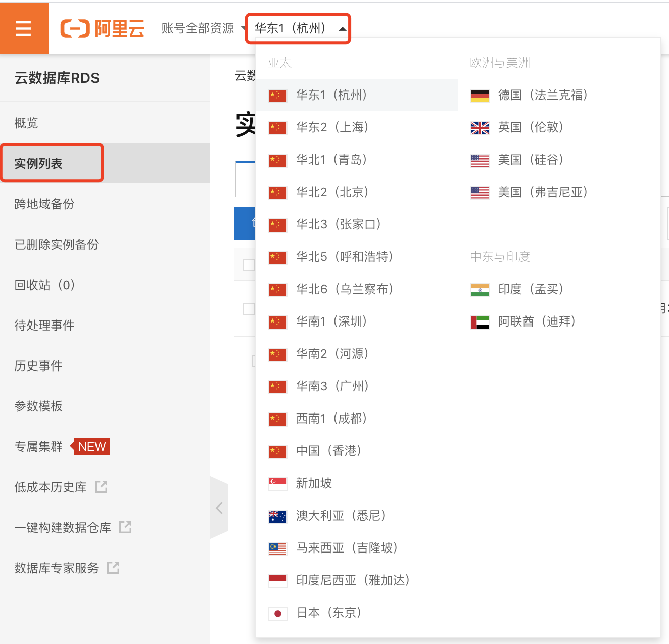
Task: Tick the table header select-all checkbox
Action: (249, 265)
